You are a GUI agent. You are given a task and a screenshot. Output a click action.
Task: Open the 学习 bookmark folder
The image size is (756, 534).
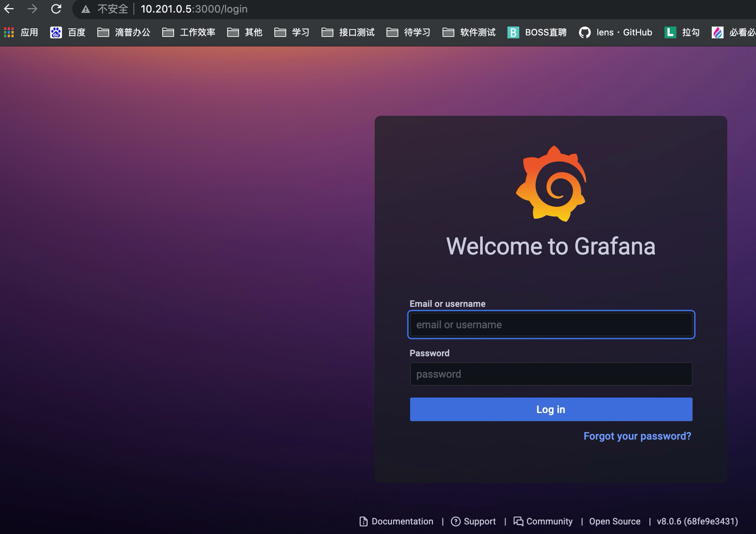(x=292, y=32)
